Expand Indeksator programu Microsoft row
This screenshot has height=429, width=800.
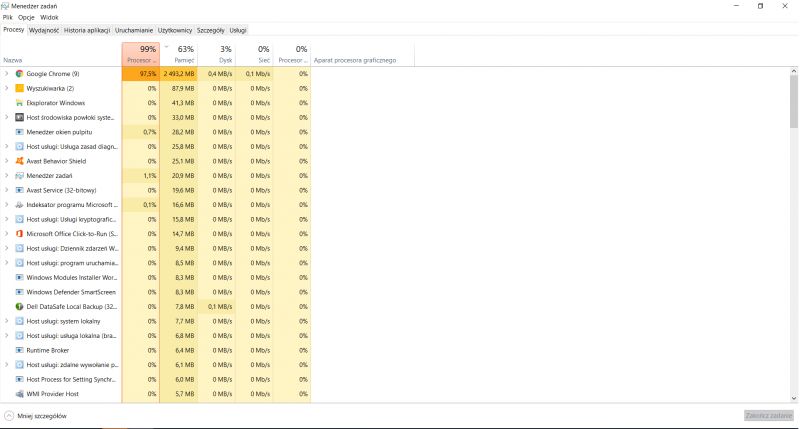pos(7,205)
